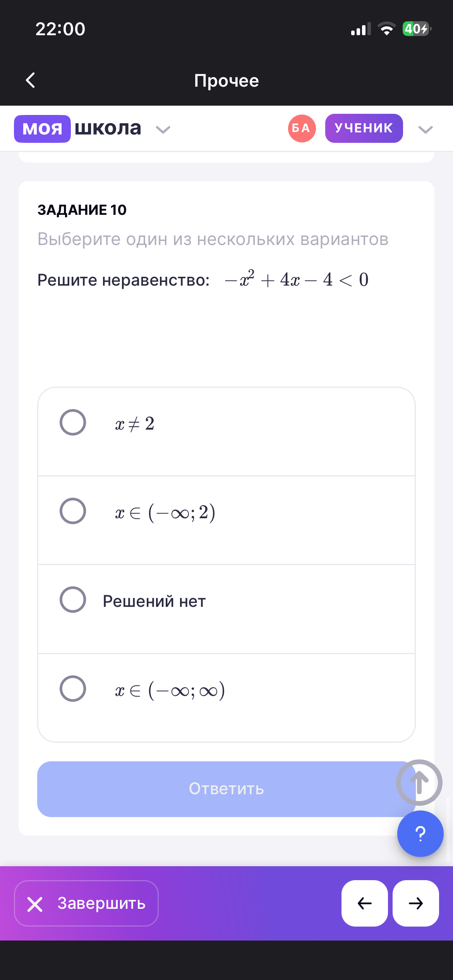
Task: Tap Завершить to finish the test
Action: tap(86, 905)
